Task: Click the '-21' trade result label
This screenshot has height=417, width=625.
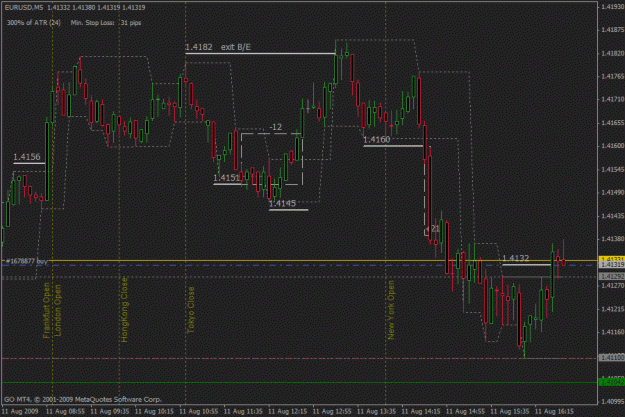Action: (x=433, y=228)
